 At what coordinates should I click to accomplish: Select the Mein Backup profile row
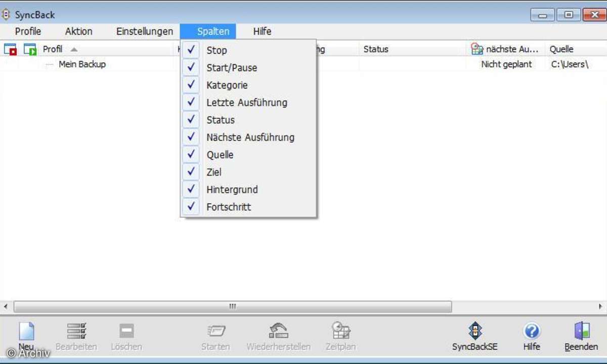82,64
